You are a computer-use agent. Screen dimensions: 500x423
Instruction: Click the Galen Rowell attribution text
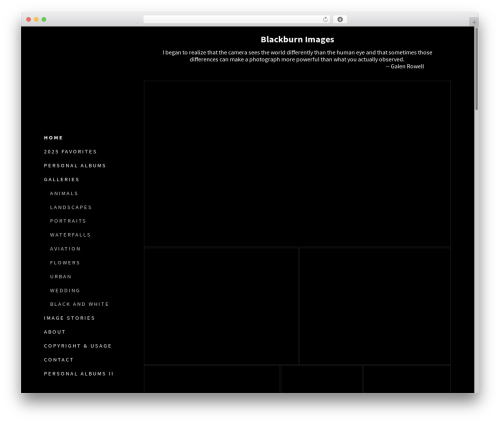click(x=405, y=66)
